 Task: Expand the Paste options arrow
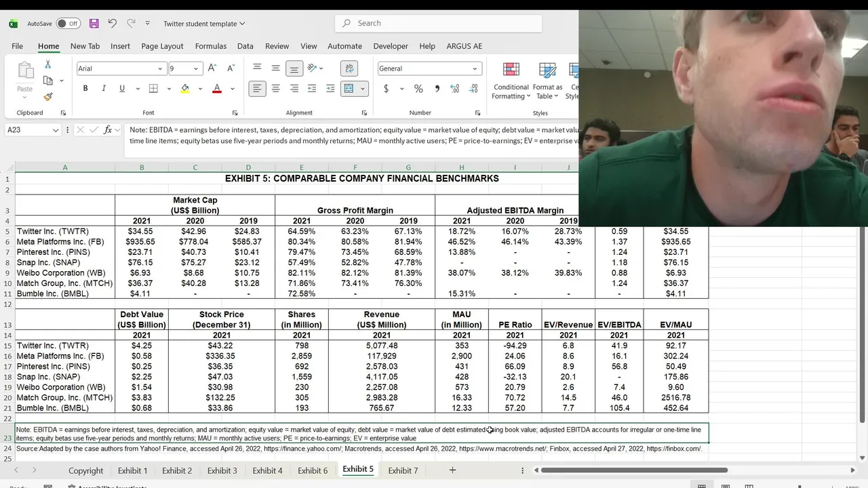(x=25, y=99)
